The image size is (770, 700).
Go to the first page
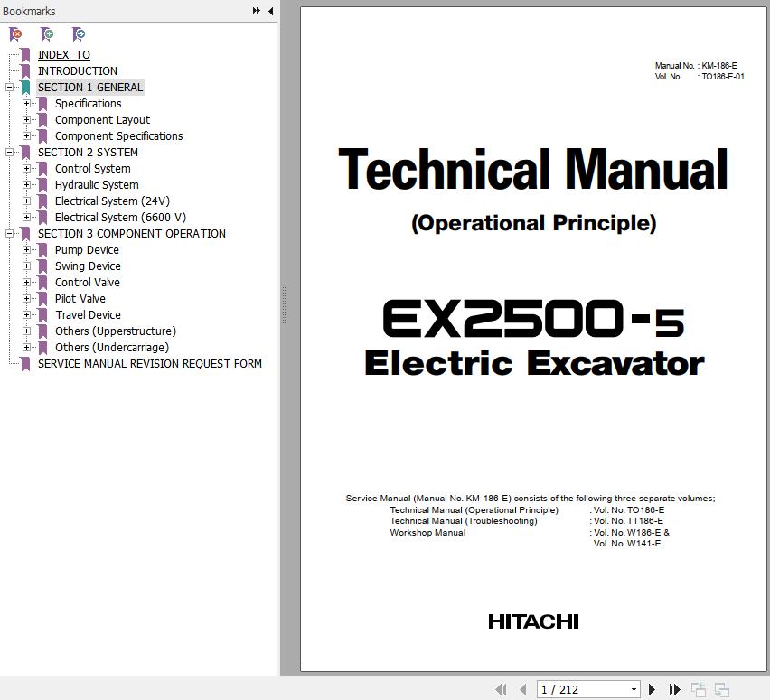coord(501,690)
